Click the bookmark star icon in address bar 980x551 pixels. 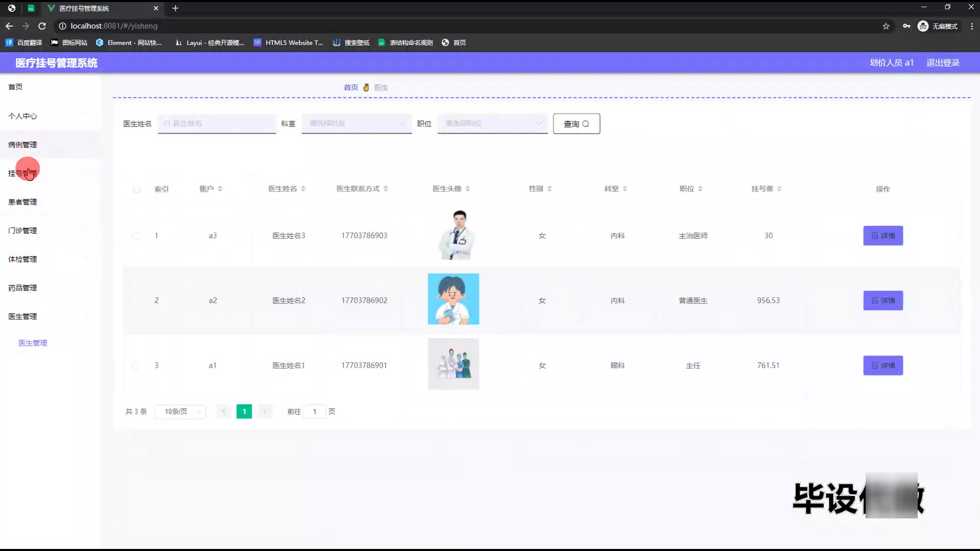coord(886,26)
